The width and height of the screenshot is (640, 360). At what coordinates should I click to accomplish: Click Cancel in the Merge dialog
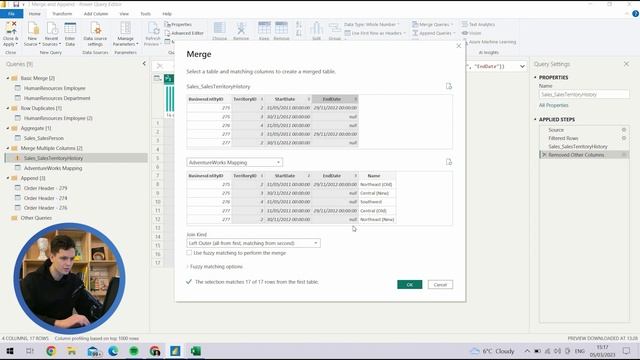tap(440, 284)
